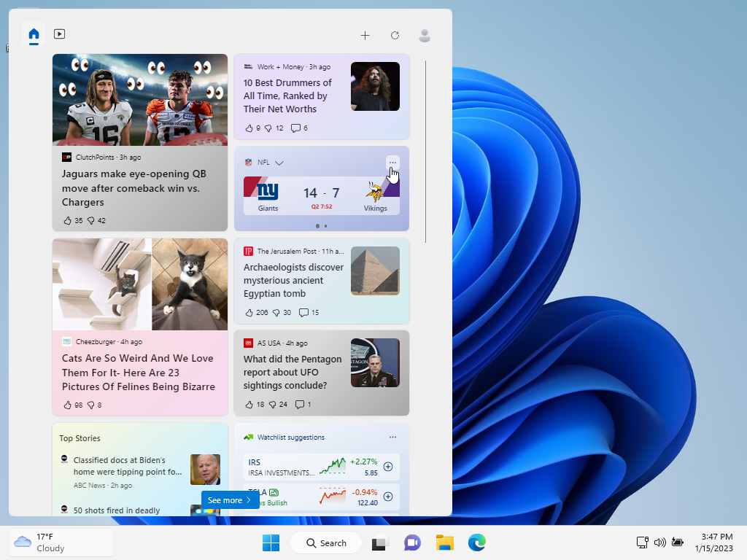747x560 pixels.
Task: Open the Windows Start menu
Action: (x=271, y=542)
